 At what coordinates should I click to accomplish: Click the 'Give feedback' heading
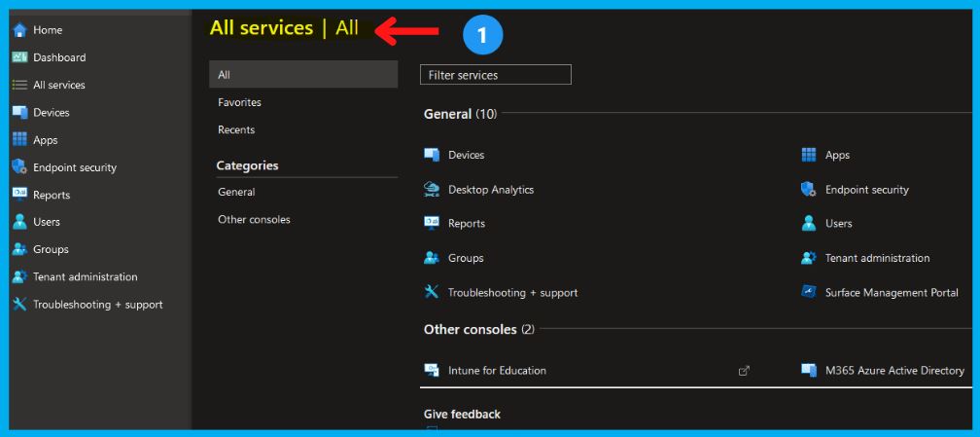[462, 414]
